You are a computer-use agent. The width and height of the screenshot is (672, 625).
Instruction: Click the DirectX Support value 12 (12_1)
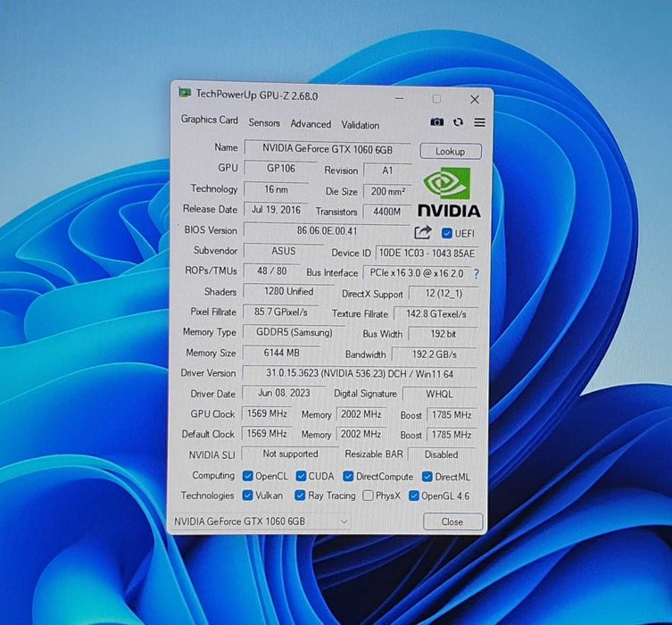(x=444, y=294)
